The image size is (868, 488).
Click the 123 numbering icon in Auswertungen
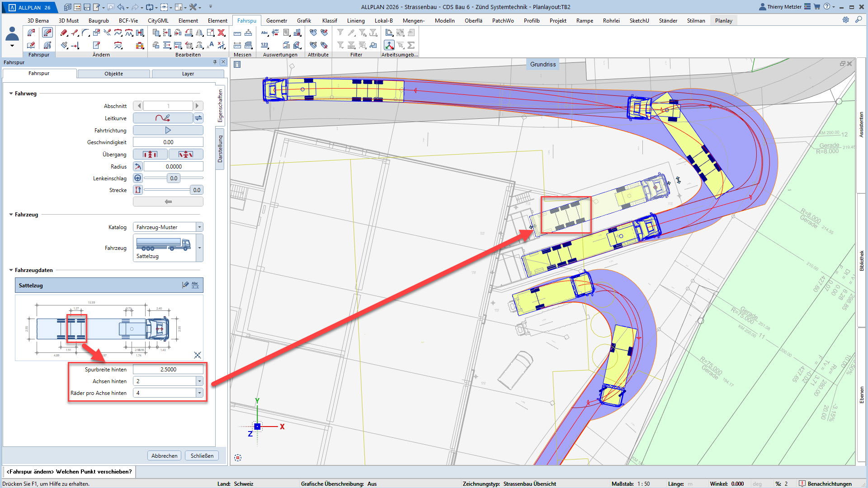pos(265,45)
